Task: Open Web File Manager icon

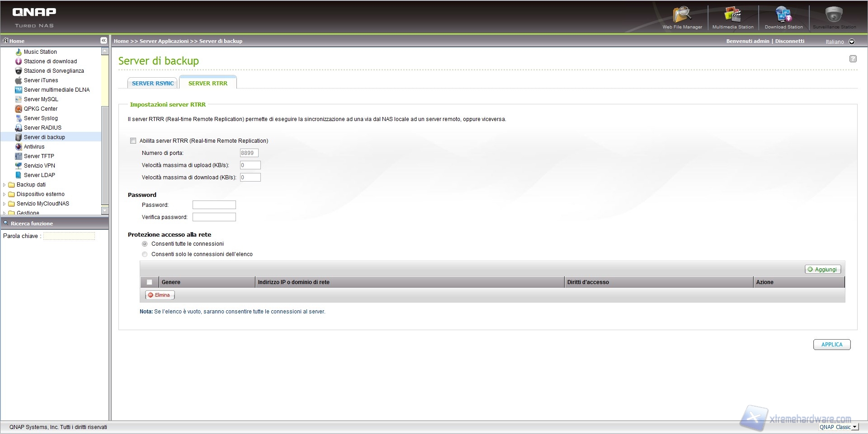Action: point(682,16)
